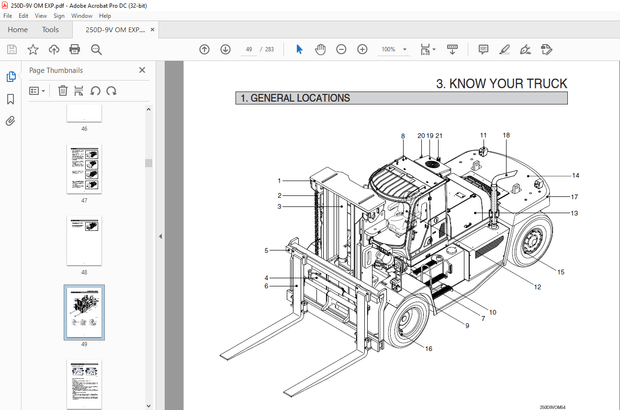The width and height of the screenshot is (620, 410).
Task: Open the View menu
Action: (41, 16)
